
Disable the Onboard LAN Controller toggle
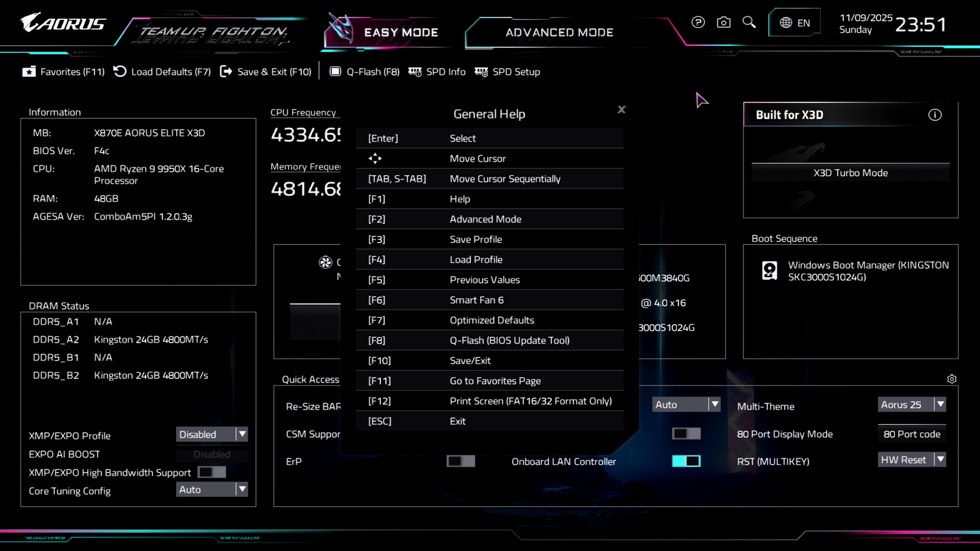[686, 461]
